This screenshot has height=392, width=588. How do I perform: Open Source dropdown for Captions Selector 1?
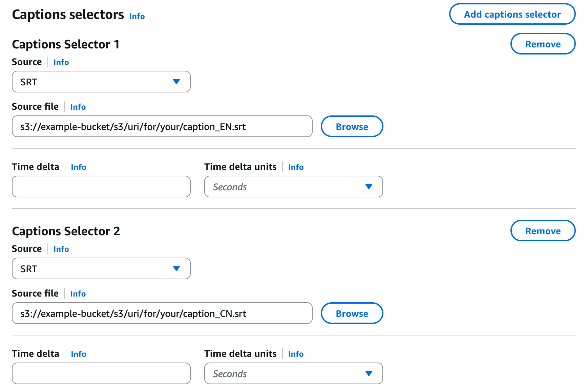[x=101, y=82]
